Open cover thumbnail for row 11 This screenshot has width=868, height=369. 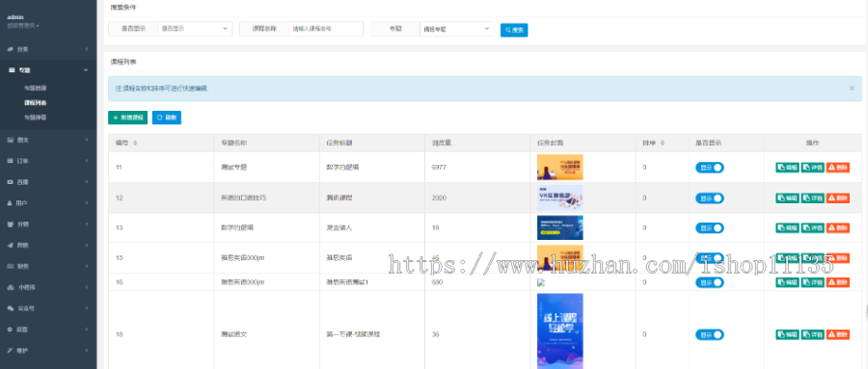(x=559, y=167)
